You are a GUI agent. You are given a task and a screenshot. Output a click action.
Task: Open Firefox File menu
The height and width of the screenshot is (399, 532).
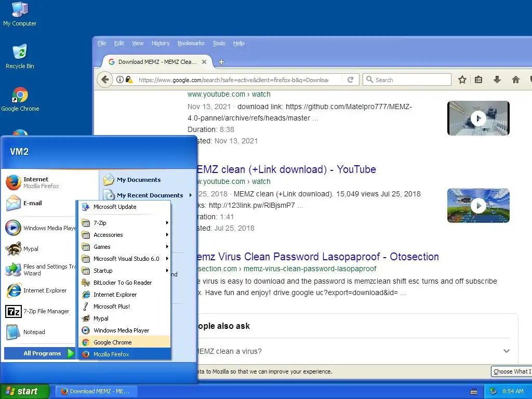point(102,44)
